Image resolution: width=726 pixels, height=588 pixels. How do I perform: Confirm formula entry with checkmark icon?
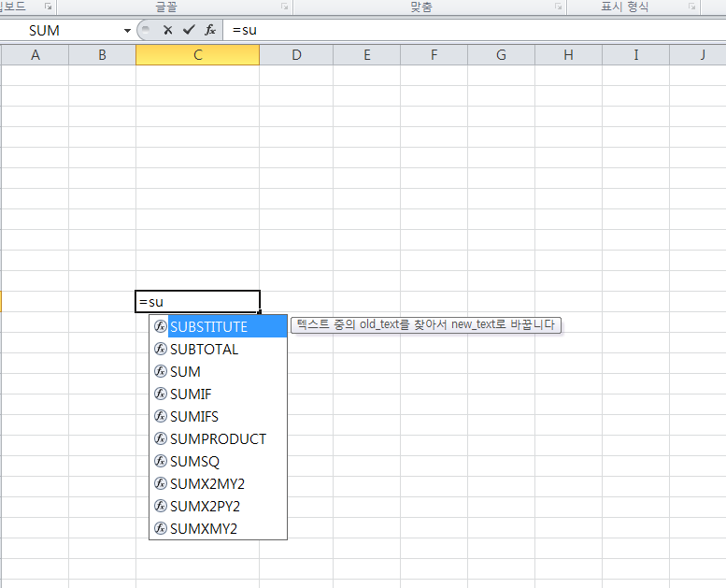point(189,30)
